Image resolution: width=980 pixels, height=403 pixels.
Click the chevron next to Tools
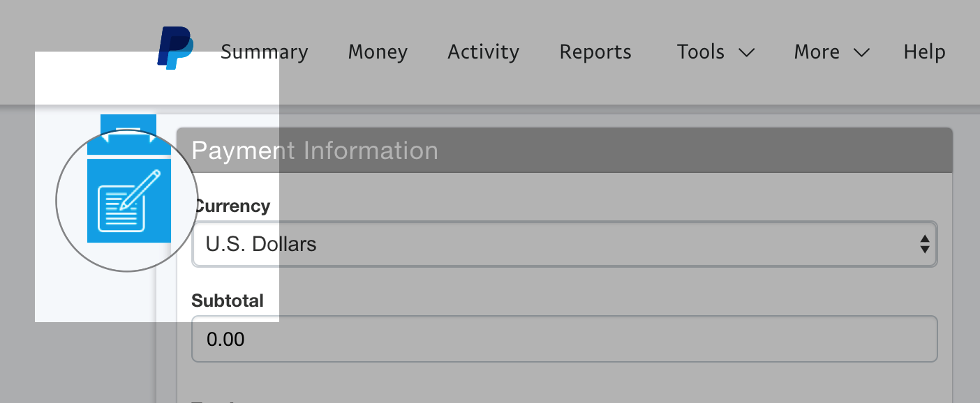point(746,53)
